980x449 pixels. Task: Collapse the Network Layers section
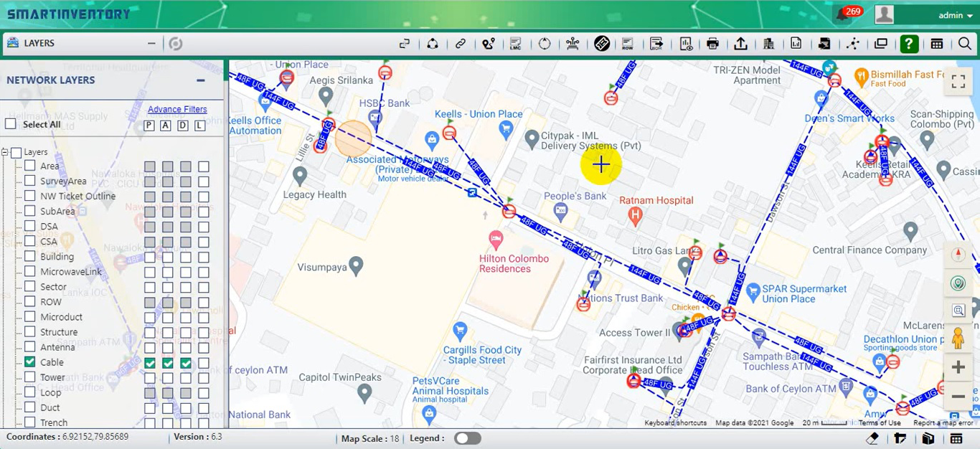click(201, 80)
